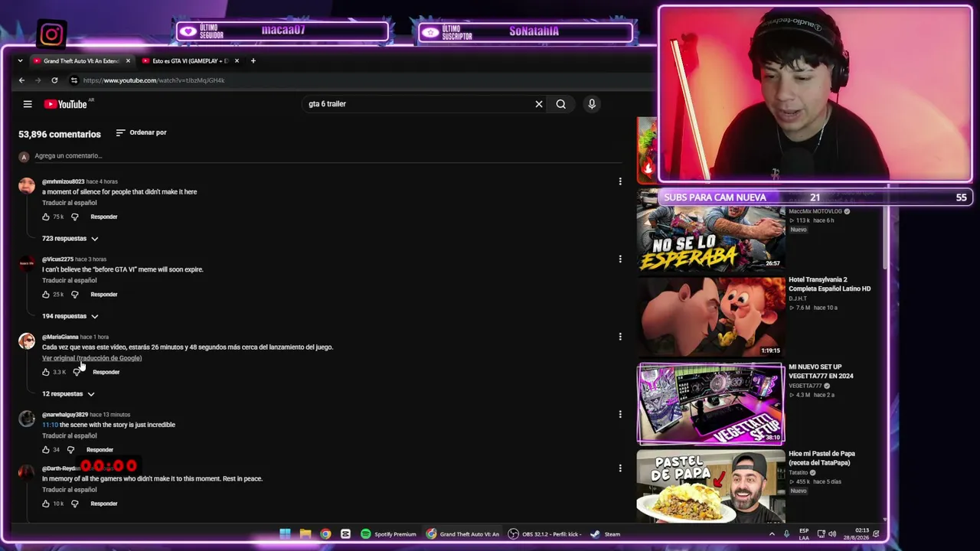The width and height of the screenshot is (980, 551).
Task: Open options menu for @mrhmizou8023 comment
Action: [x=620, y=181]
